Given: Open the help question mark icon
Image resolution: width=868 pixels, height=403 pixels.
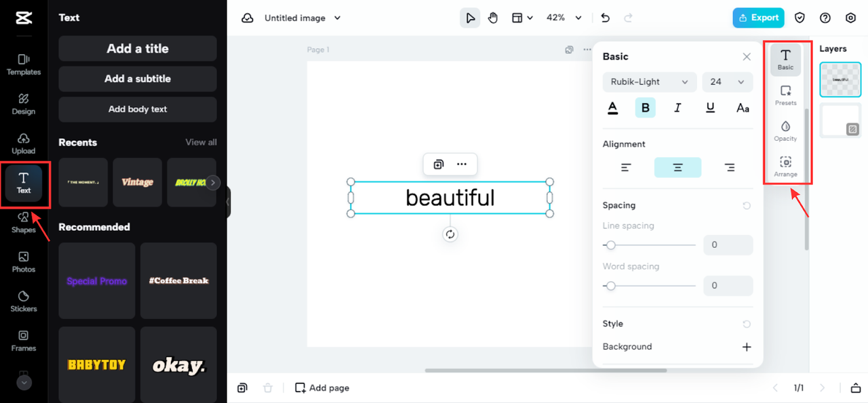Looking at the screenshot, I should point(825,18).
